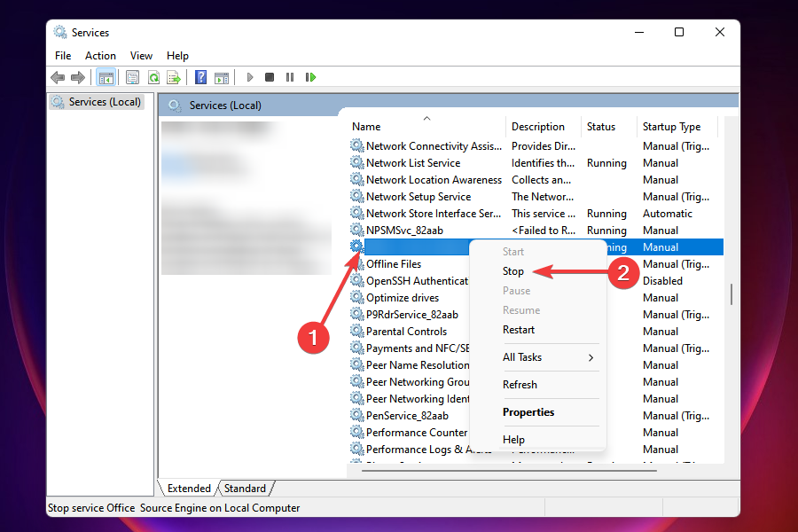798x532 pixels.
Task: Select the Refresh icon in the toolbar
Action: [153, 77]
